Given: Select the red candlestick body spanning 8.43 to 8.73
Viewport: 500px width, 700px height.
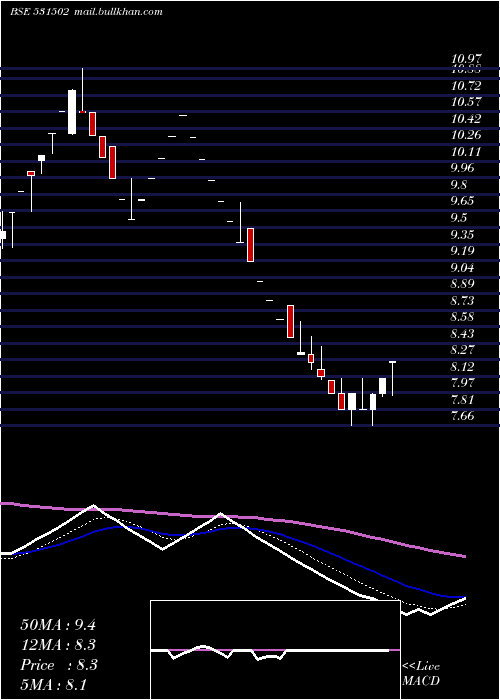Looking at the screenshot, I should pos(290,321).
